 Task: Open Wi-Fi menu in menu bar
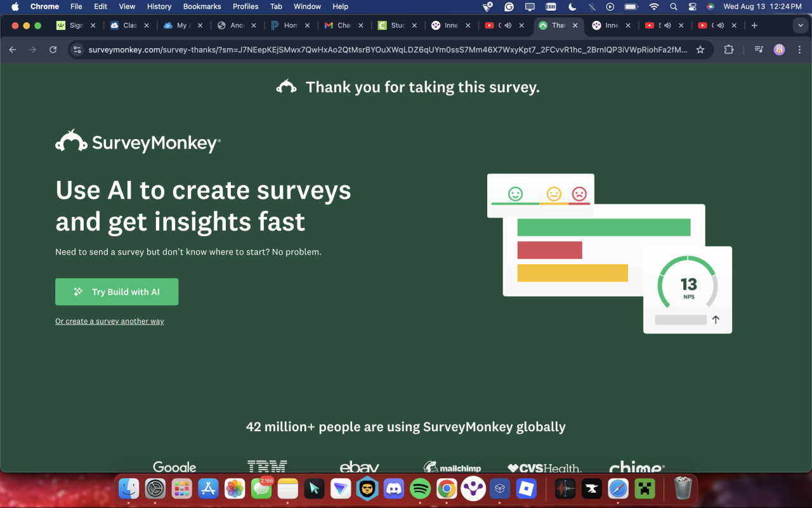(654, 6)
